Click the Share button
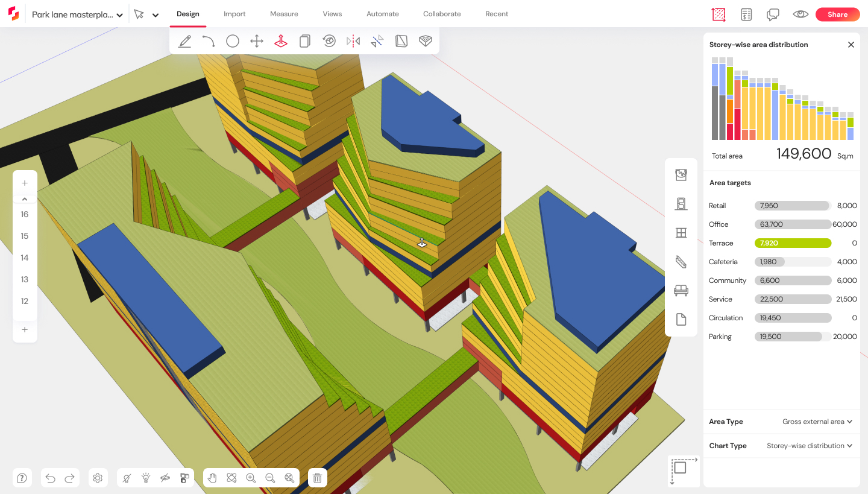The image size is (868, 494). pos(837,14)
